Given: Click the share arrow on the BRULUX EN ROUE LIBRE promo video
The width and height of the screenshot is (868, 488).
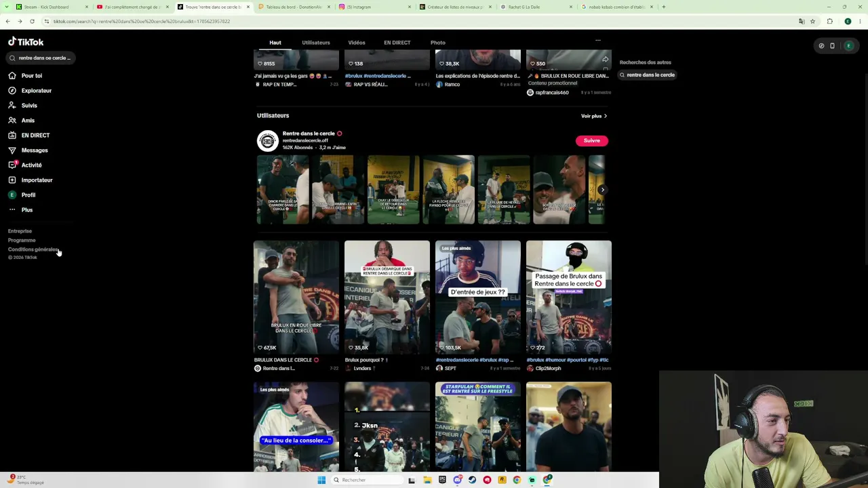Looking at the screenshot, I should [605, 60].
